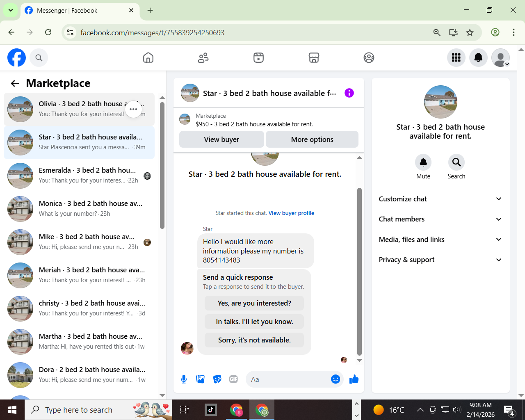525x420 pixels.
Task: View site information icon in address bar
Action: click(71, 32)
